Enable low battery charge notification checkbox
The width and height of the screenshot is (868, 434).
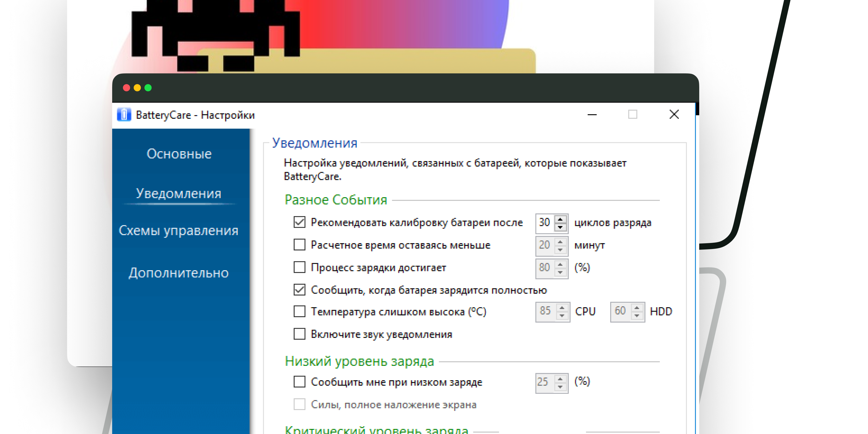(299, 382)
